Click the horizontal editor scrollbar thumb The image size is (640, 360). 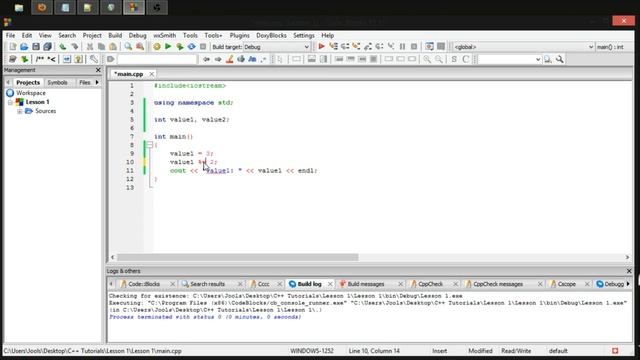pos(238,257)
